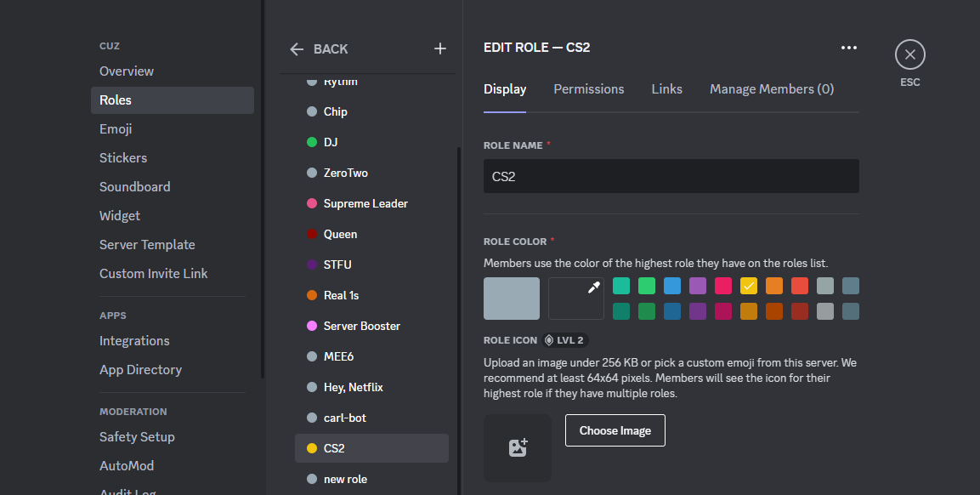Select the yellow checked color swatch
Screen dimensions: 980x495
(749, 286)
